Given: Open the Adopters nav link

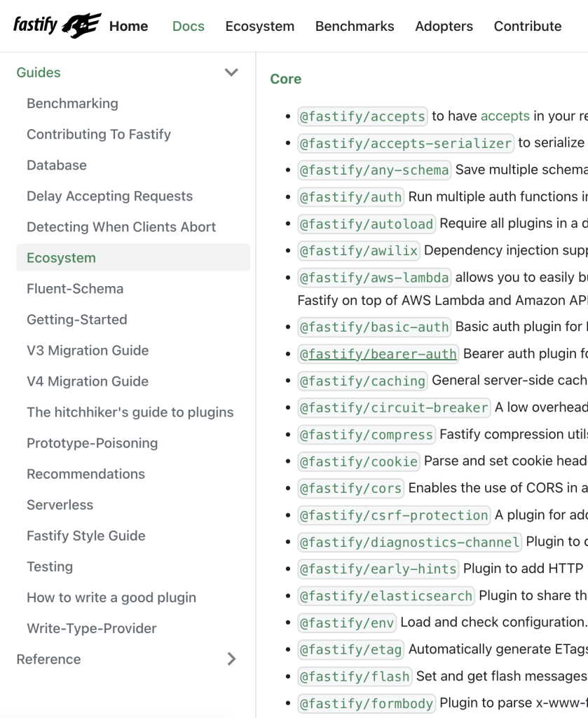Looking at the screenshot, I should tap(444, 26).
